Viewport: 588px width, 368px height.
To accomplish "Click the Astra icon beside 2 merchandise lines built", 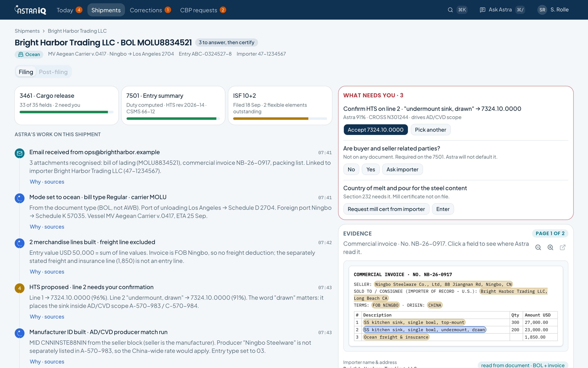I will click(19, 243).
